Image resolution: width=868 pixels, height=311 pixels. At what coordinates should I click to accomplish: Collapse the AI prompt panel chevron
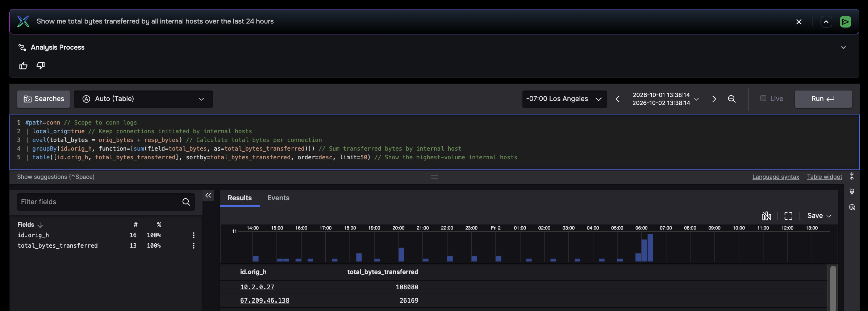pyautogui.click(x=826, y=22)
